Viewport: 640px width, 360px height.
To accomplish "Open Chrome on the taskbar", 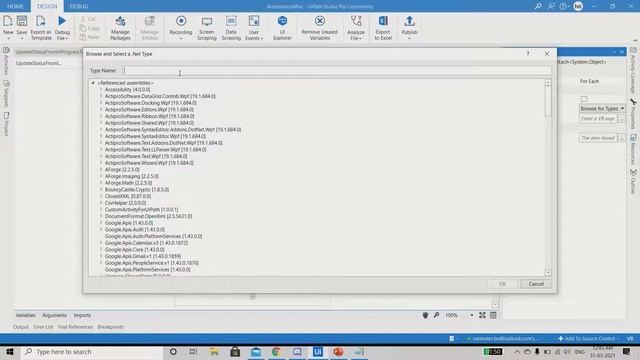I will 276,352.
